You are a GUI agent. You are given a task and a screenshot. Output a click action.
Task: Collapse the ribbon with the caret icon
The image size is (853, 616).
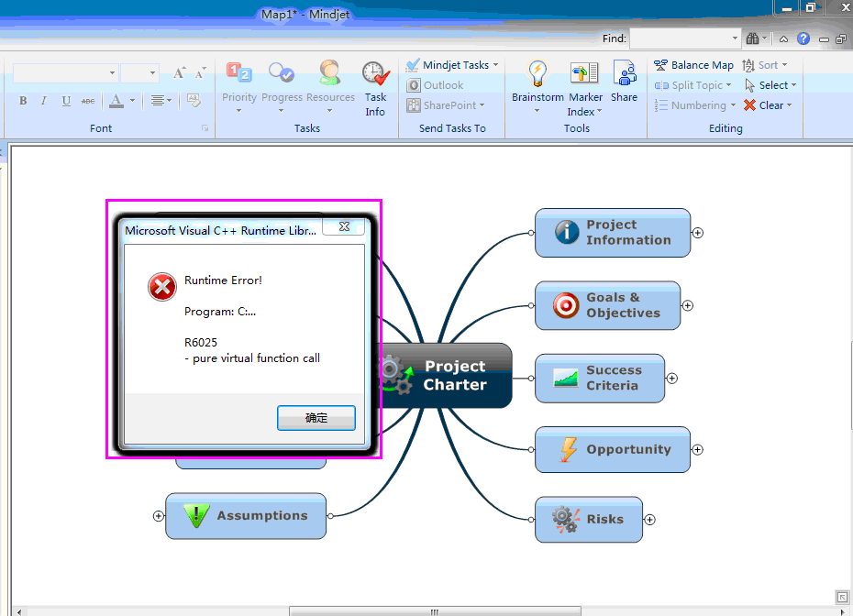tap(783, 39)
